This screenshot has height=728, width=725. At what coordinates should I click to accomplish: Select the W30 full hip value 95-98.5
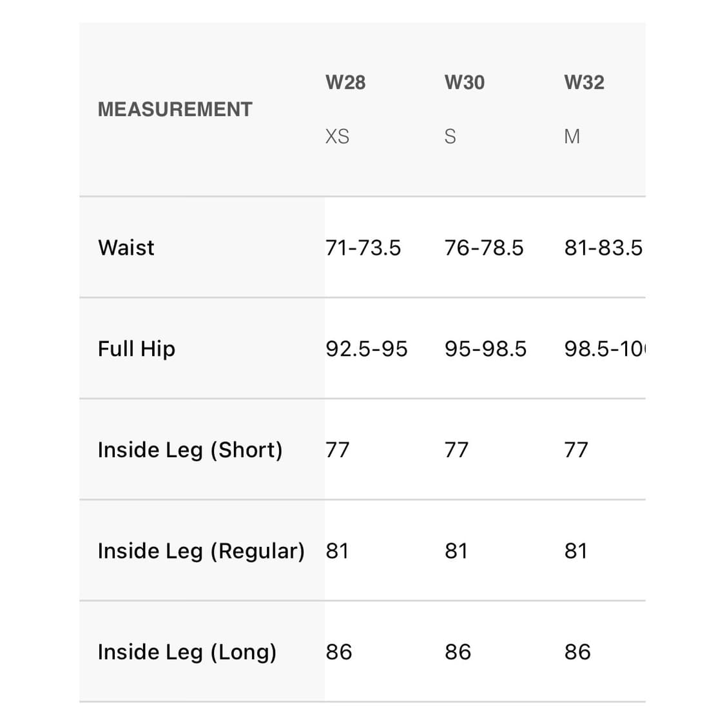[485, 349]
